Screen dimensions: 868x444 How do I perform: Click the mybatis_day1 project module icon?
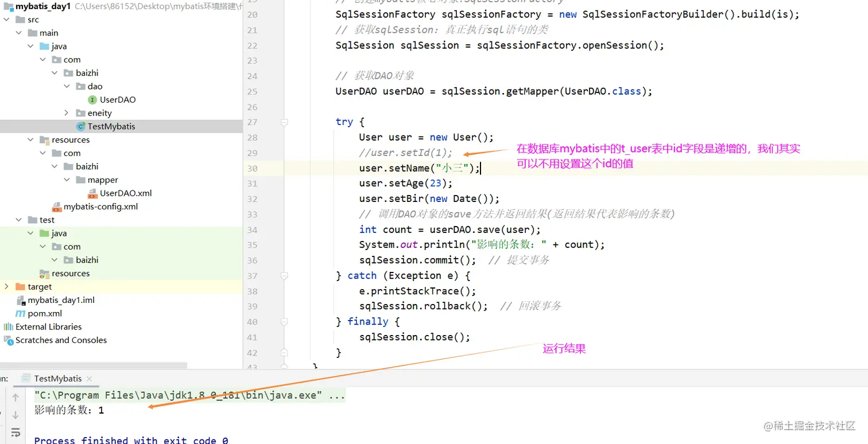(x=8, y=6)
